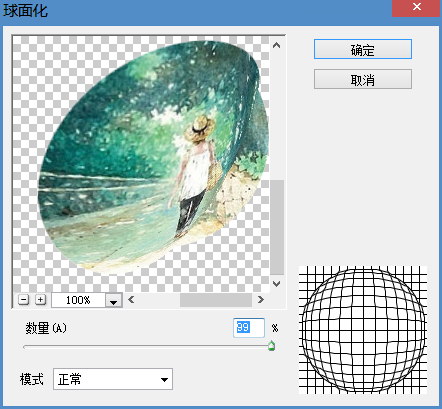This screenshot has width=442, height=409.
Task: Click the spherize preview image
Action: [x=141, y=164]
